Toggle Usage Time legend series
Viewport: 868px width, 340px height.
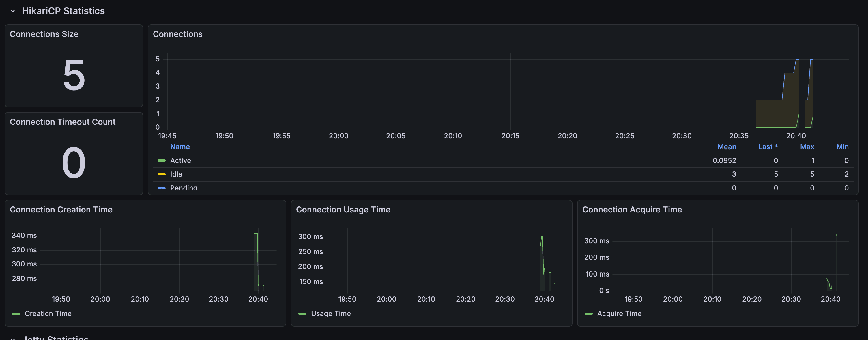click(331, 314)
